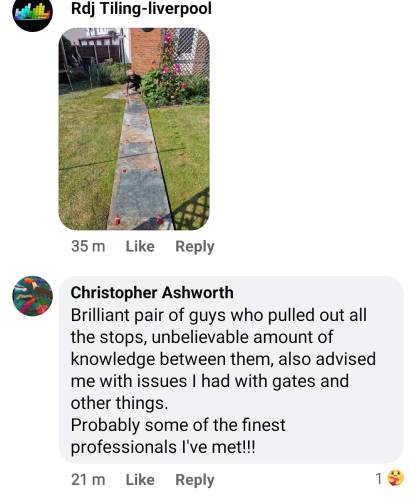Open the 35 m timestamp
Image resolution: width=416 pixels, height=500 pixels.
(88, 247)
